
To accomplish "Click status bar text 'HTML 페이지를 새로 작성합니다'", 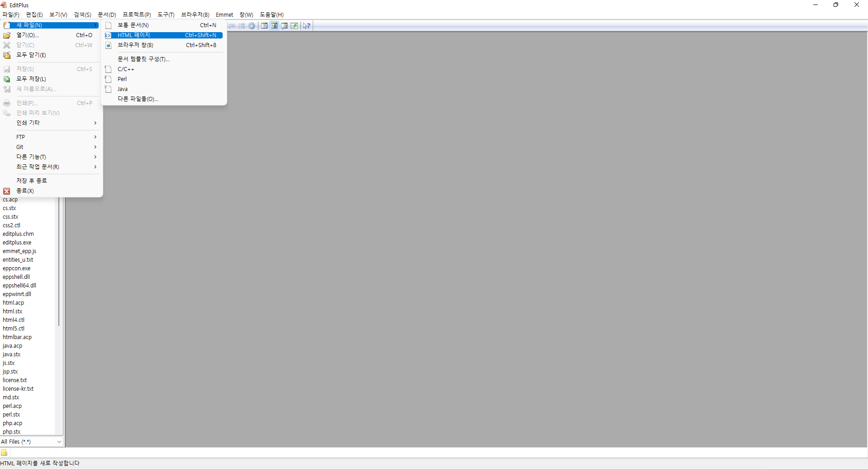I will (x=40, y=464).
